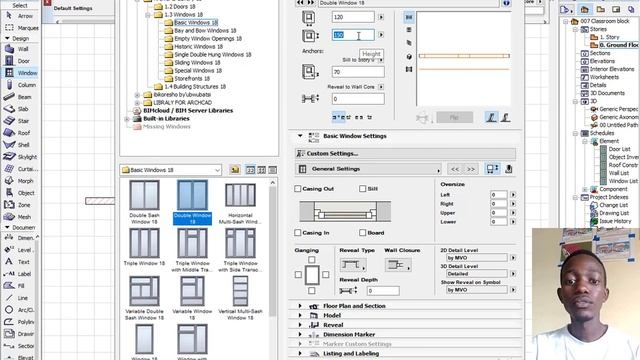Click the Flip button

(x=454, y=118)
